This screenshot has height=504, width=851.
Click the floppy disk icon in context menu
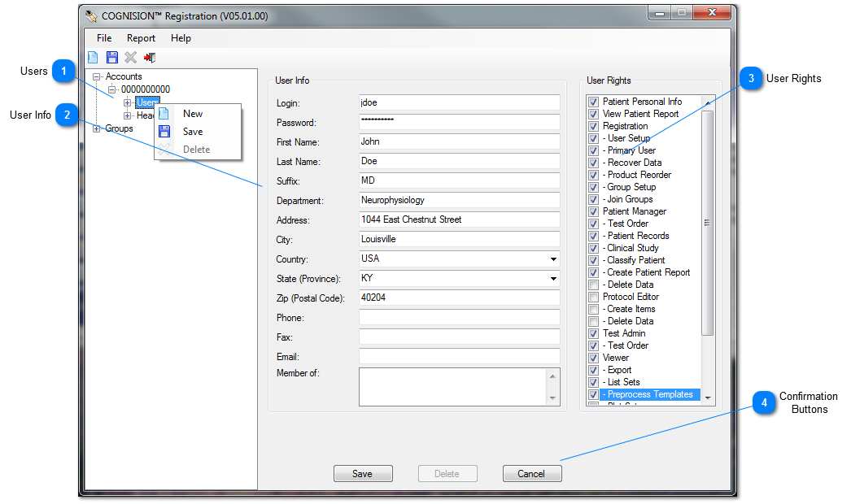pyautogui.click(x=164, y=132)
